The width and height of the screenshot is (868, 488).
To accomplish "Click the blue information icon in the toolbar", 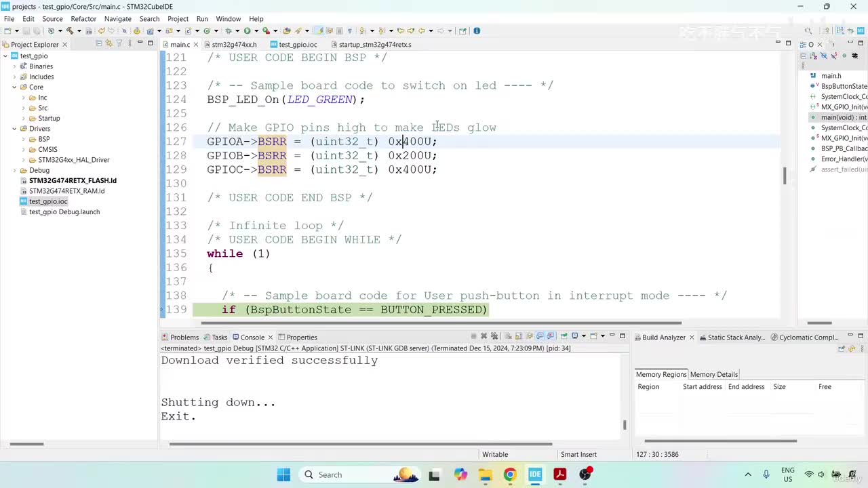I will coord(477,30).
